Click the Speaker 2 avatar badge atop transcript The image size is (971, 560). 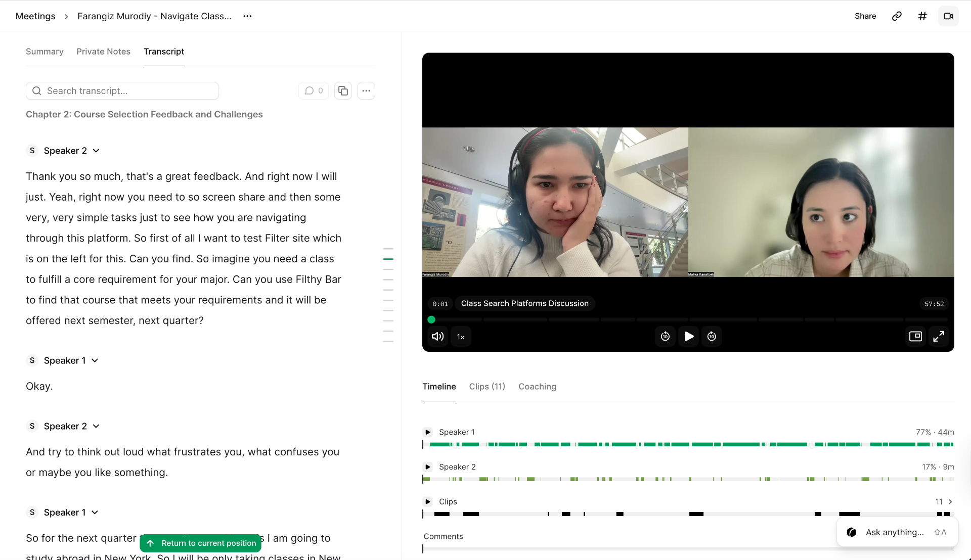[x=32, y=151]
